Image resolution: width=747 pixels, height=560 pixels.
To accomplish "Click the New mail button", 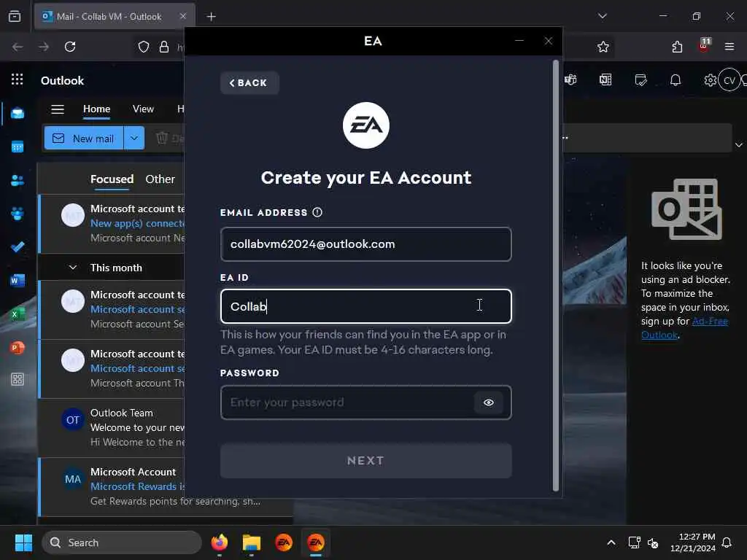I will point(84,138).
